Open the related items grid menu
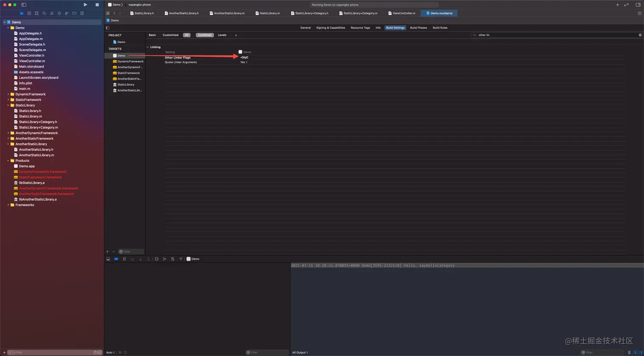This screenshot has height=356, width=644. coord(108,13)
